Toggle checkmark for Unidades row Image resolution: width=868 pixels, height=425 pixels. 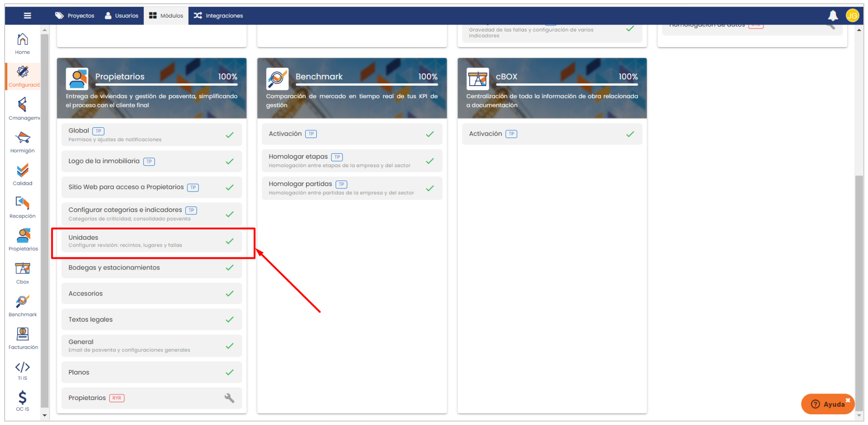click(x=229, y=241)
